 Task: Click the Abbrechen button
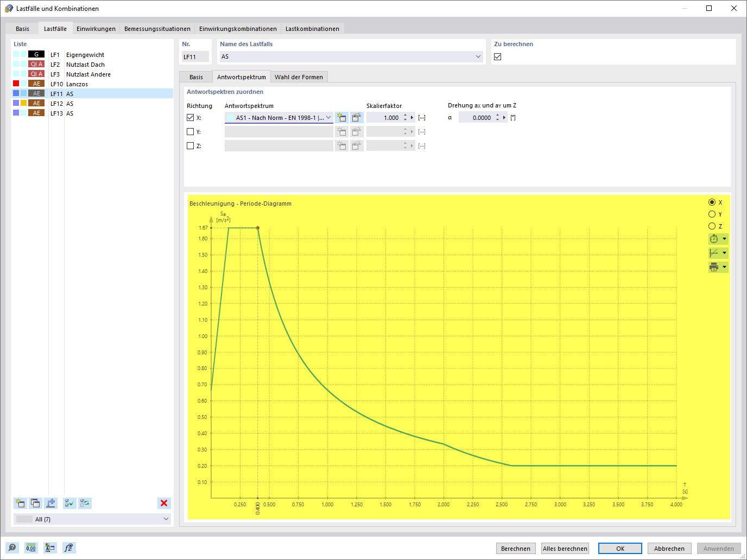(x=669, y=549)
